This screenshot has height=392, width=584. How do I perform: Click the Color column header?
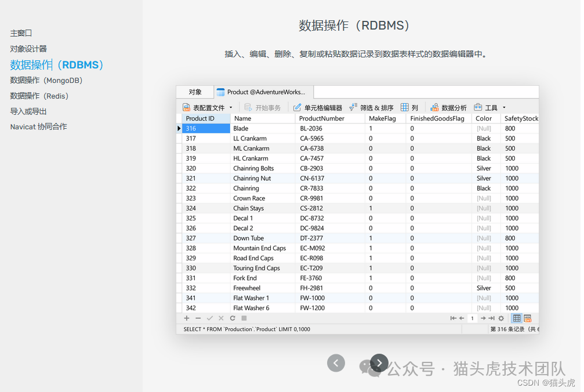[486, 118]
